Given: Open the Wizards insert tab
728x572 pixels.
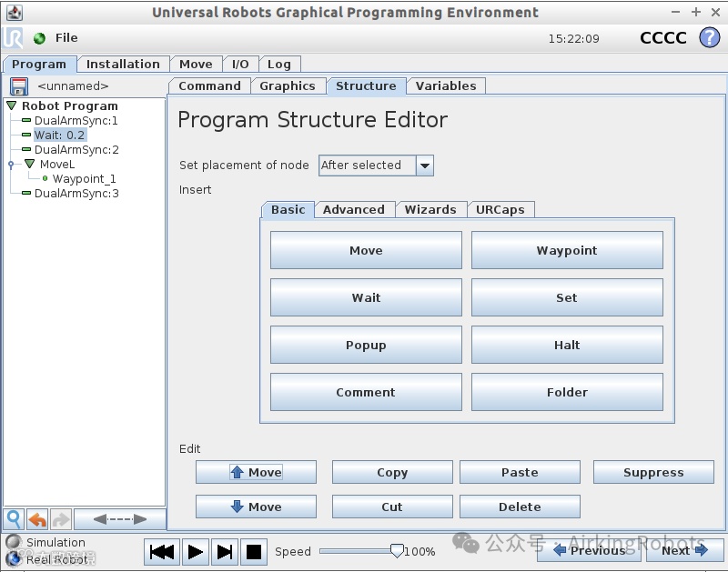Looking at the screenshot, I should [x=430, y=209].
